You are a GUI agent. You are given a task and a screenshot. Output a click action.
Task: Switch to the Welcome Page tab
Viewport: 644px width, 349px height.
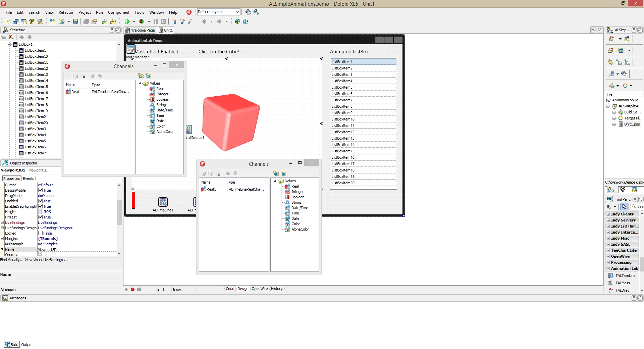pos(140,30)
